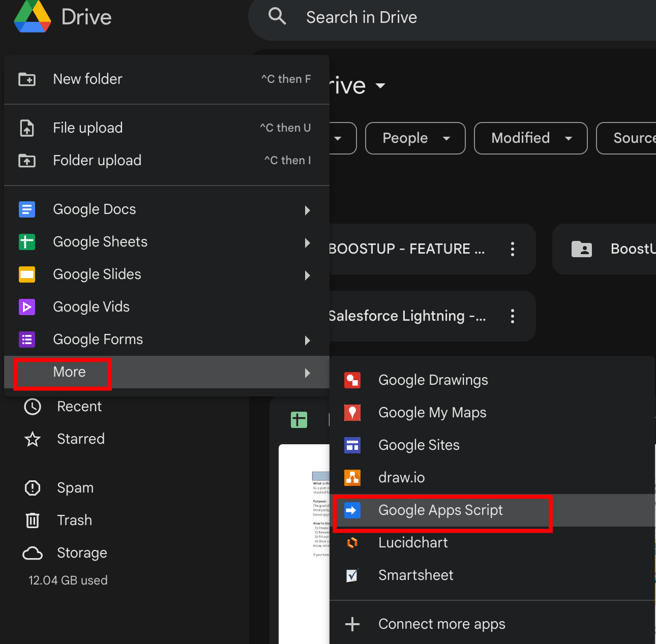The image size is (656, 644).
Task: Click the Folder upload icon
Action: pos(27,161)
